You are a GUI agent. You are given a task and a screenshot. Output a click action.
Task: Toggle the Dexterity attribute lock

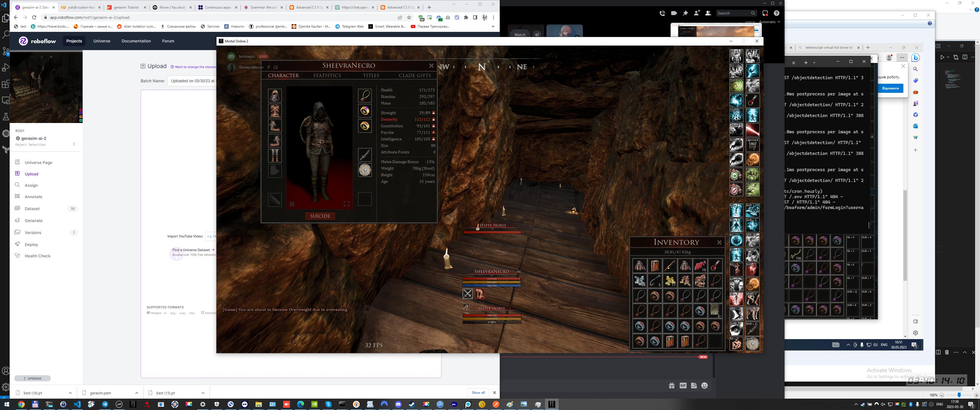(433, 119)
